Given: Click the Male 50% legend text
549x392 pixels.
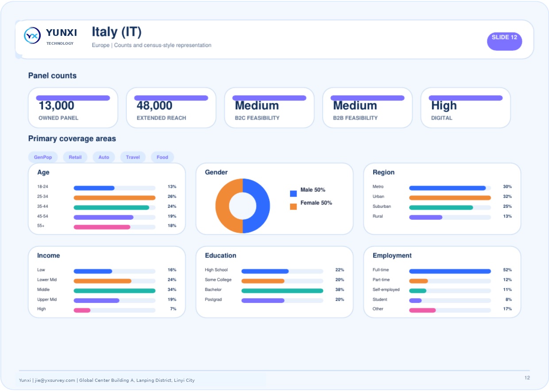Looking at the screenshot, I should [x=313, y=190].
